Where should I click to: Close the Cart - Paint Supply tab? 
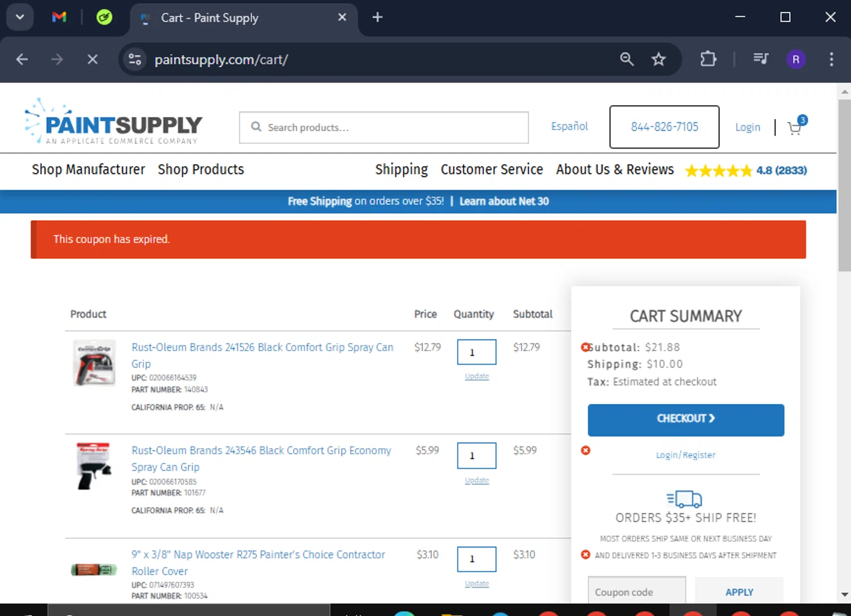pyautogui.click(x=342, y=17)
